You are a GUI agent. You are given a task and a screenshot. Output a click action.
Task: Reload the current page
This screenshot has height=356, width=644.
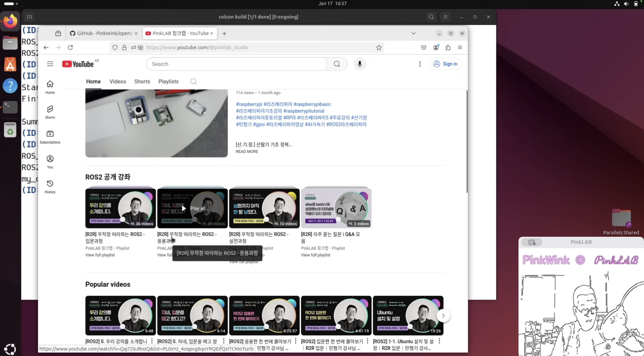[70, 48]
